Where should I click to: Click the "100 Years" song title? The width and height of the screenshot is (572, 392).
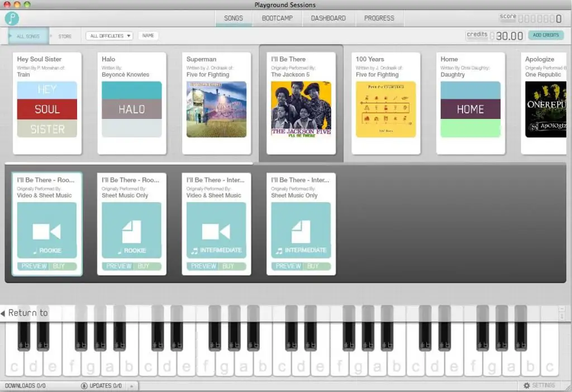point(370,59)
